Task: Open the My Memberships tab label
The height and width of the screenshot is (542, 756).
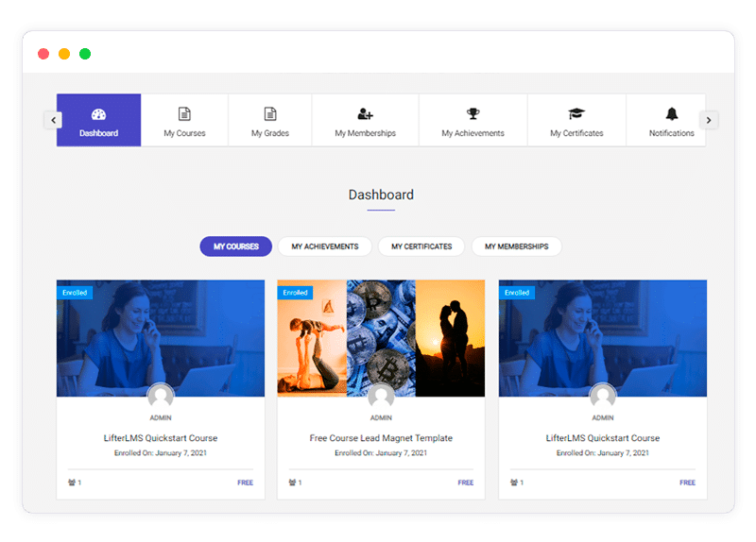Action: [365, 133]
